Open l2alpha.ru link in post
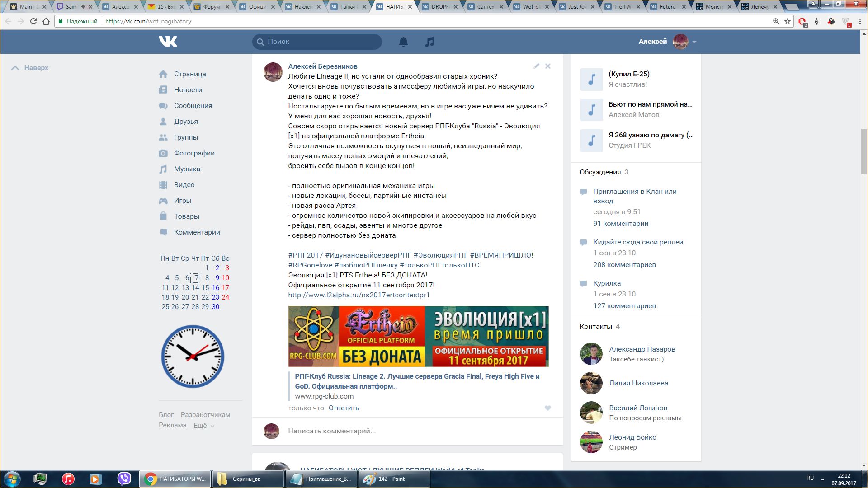 pyautogui.click(x=359, y=295)
